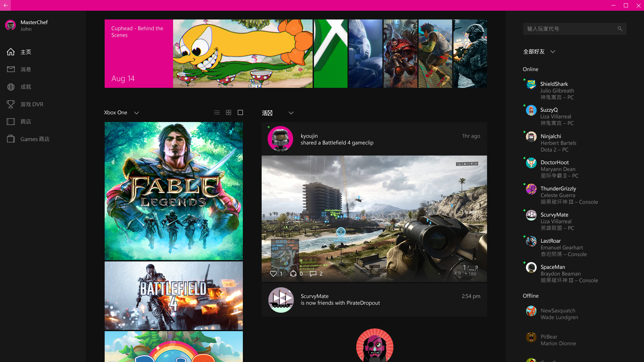
Task: Like the Battlefield 4 gameclip
Action: pyautogui.click(x=273, y=274)
